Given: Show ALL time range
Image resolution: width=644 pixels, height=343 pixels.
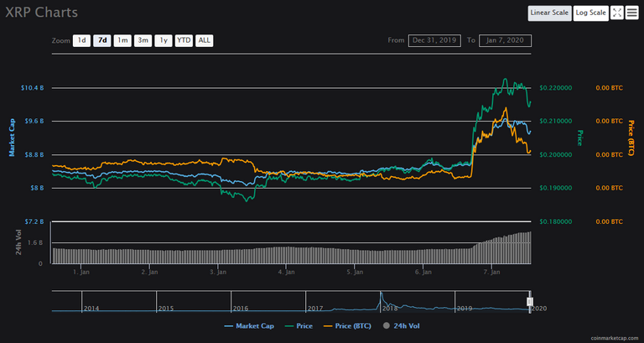Looking at the screenshot, I should tap(205, 40).
